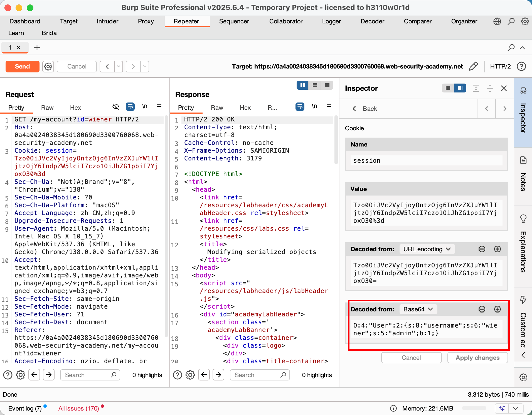532x415 pixels.
Task: Set Inspector docked left layout toggle
Action: 448,88
